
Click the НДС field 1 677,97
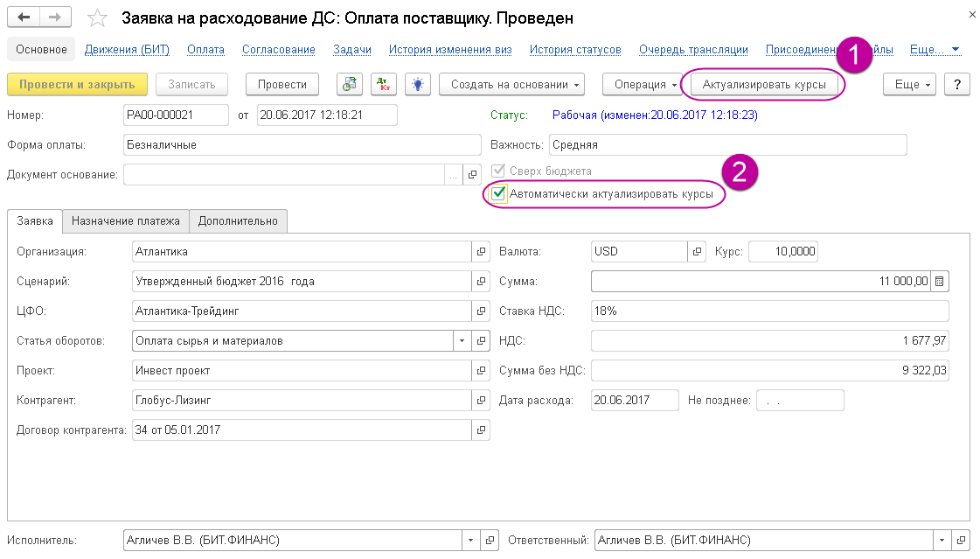tap(770, 341)
